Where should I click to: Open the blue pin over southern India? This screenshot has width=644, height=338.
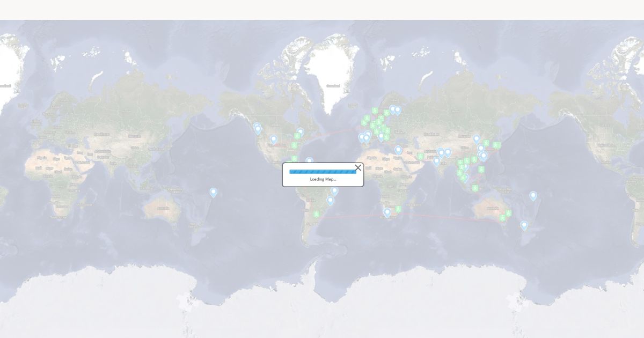click(436, 161)
